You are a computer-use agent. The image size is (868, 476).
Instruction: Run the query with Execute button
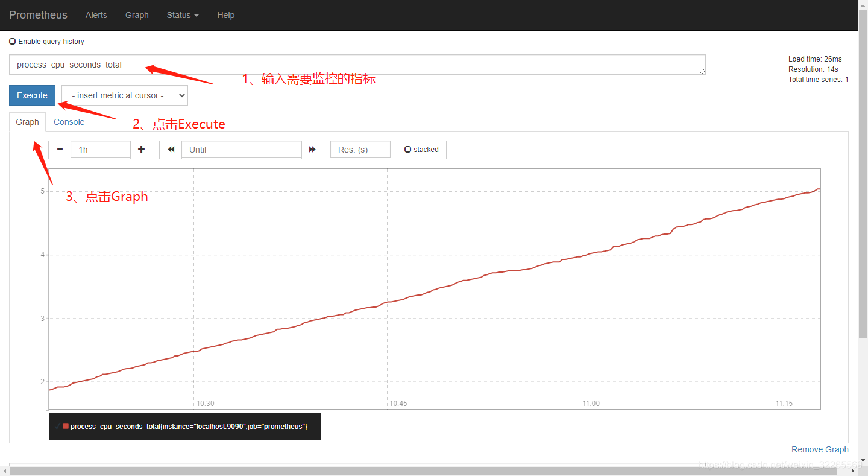pos(32,95)
